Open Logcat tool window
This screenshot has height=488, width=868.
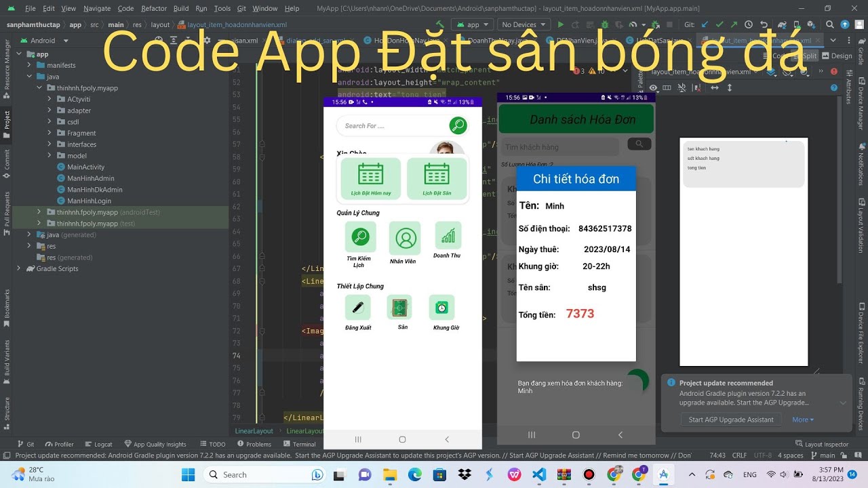pyautogui.click(x=97, y=445)
